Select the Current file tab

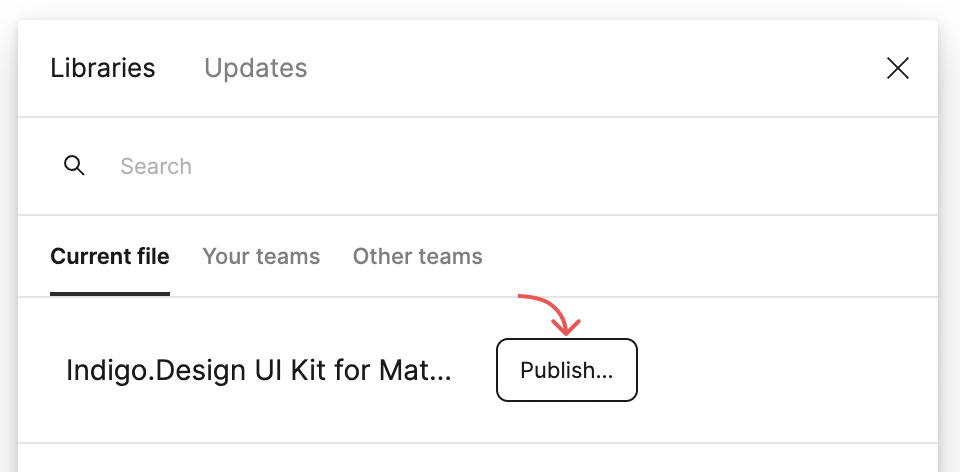click(110, 256)
